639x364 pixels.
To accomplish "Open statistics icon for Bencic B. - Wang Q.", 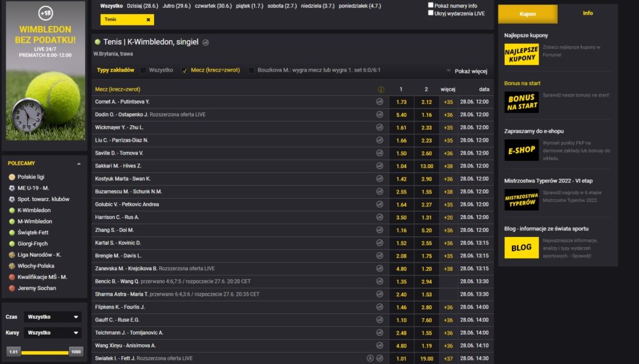I will coord(380,282).
